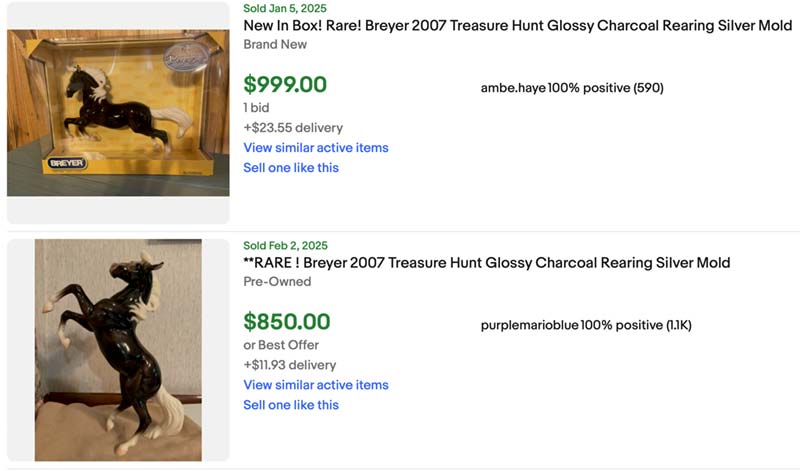Viewport: 800px width, 471px height.
Task: Open seller purplemarioblue's profile
Action: coord(529,325)
